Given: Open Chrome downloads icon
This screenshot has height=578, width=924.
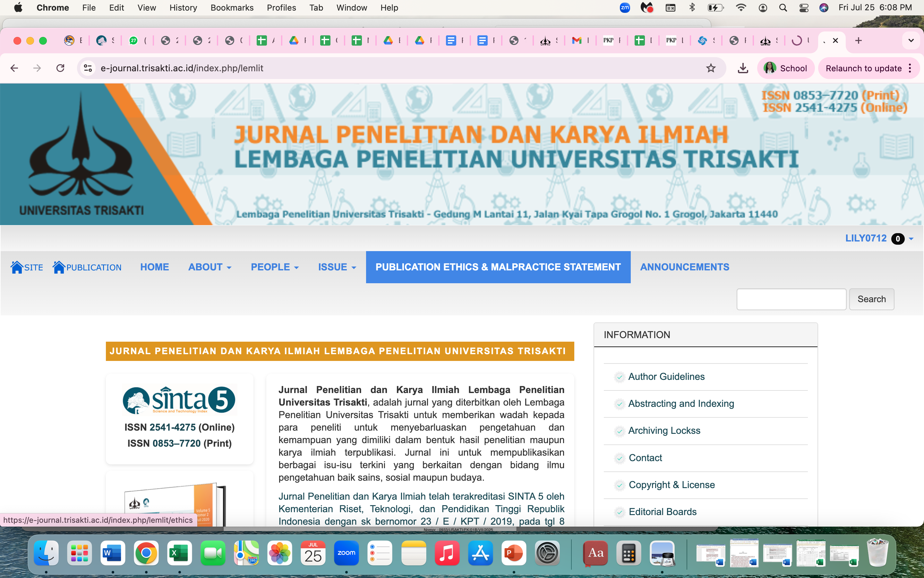Looking at the screenshot, I should coord(743,68).
